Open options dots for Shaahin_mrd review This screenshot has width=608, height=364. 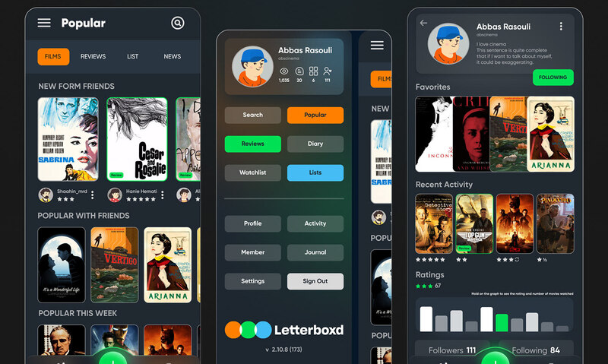point(92,195)
